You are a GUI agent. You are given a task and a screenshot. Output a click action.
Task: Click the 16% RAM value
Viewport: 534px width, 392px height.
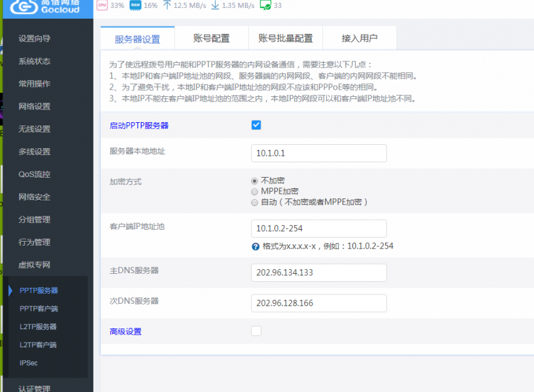click(x=151, y=5)
